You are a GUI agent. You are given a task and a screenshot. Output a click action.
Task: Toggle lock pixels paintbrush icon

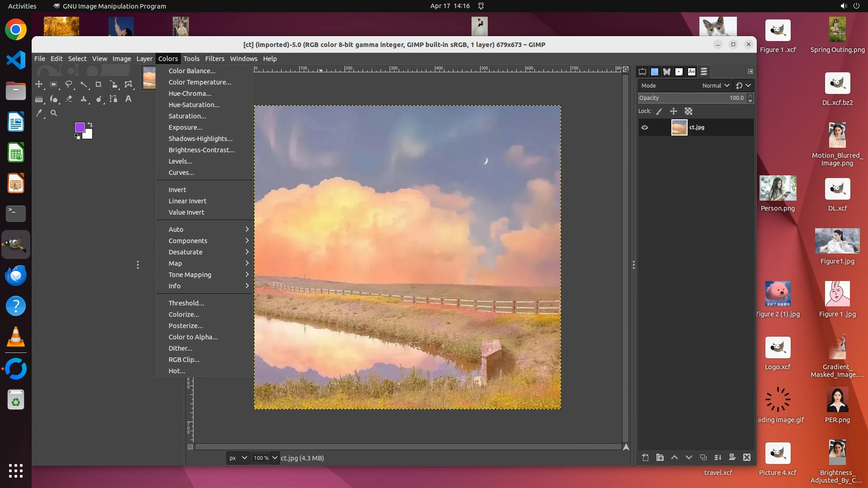pyautogui.click(x=659, y=112)
